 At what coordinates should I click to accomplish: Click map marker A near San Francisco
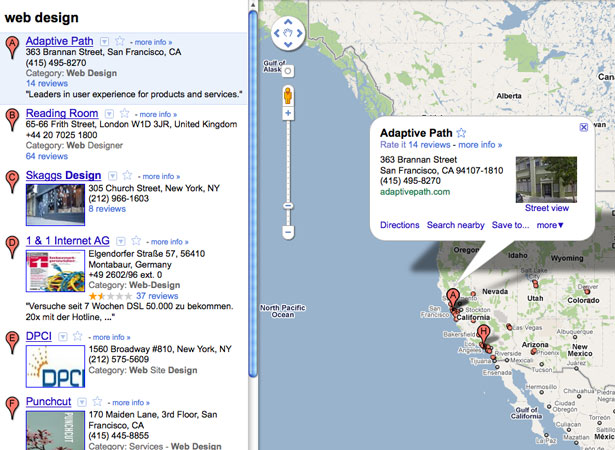[453, 297]
